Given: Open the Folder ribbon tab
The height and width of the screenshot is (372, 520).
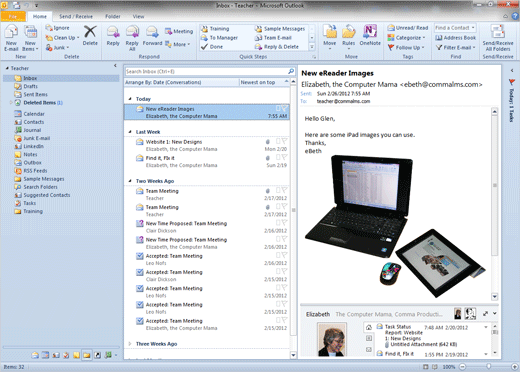Looking at the screenshot, I should click(x=113, y=16).
